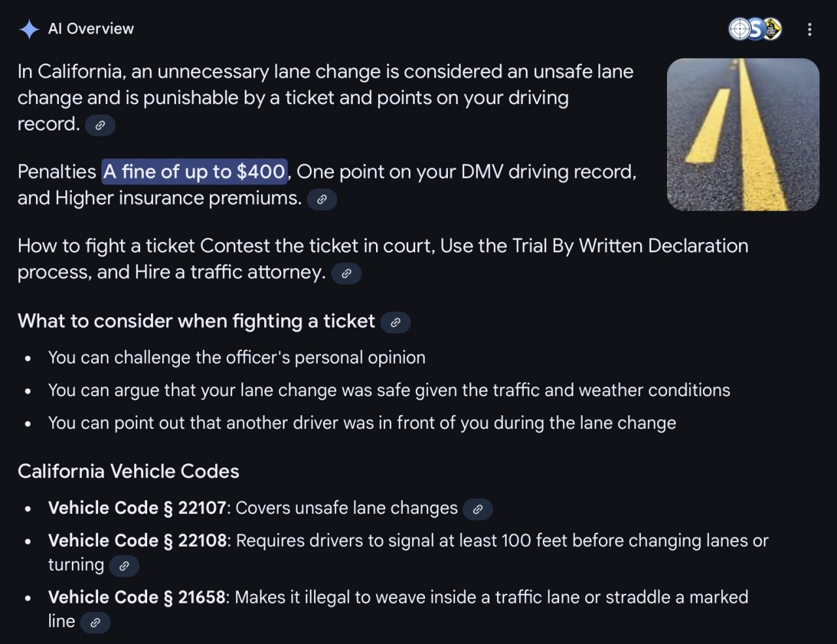Click the AI Overview sparkle icon

(x=29, y=29)
